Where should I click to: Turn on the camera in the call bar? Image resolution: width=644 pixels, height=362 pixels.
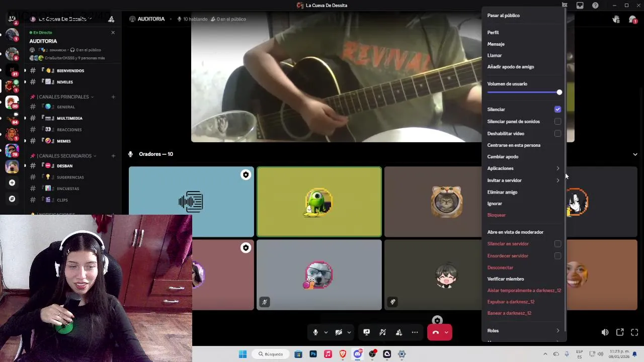pos(339,332)
